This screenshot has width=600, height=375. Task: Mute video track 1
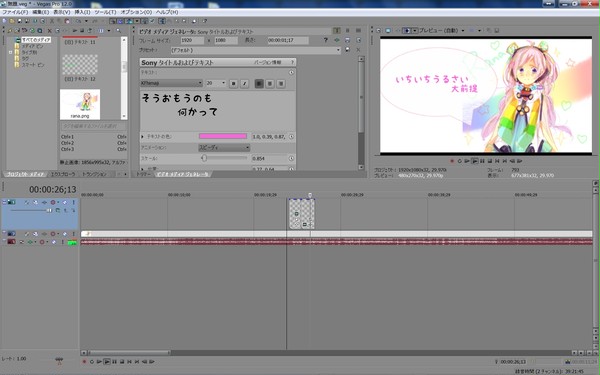(x=65, y=202)
